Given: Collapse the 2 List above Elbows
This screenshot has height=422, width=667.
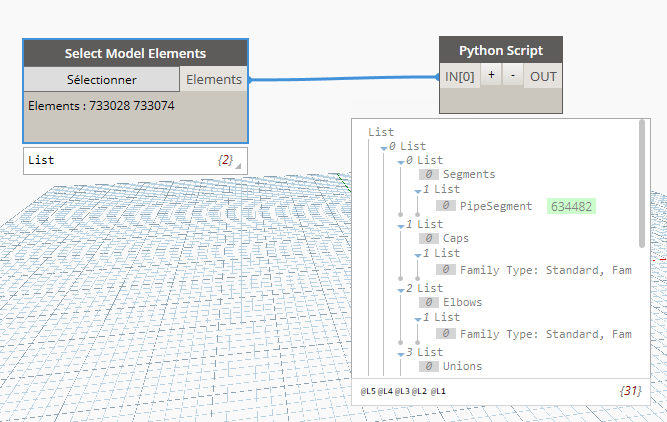Looking at the screenshot, I should point(401,290).
